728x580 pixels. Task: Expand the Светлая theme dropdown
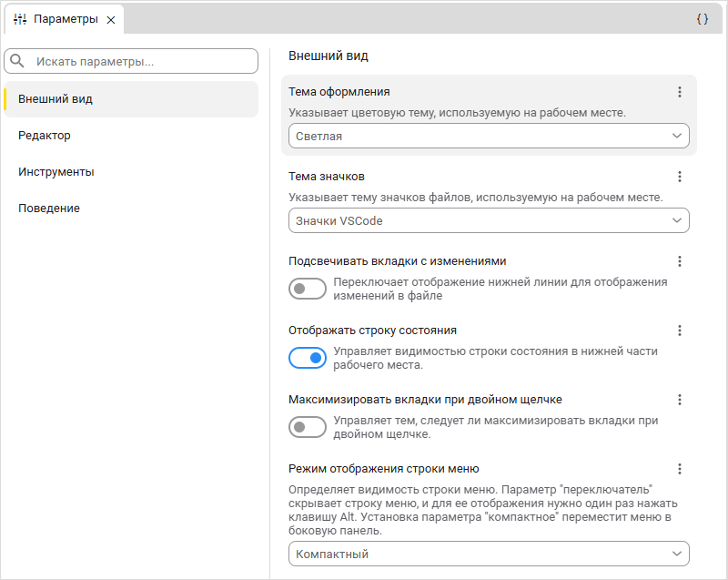(489, 136)
